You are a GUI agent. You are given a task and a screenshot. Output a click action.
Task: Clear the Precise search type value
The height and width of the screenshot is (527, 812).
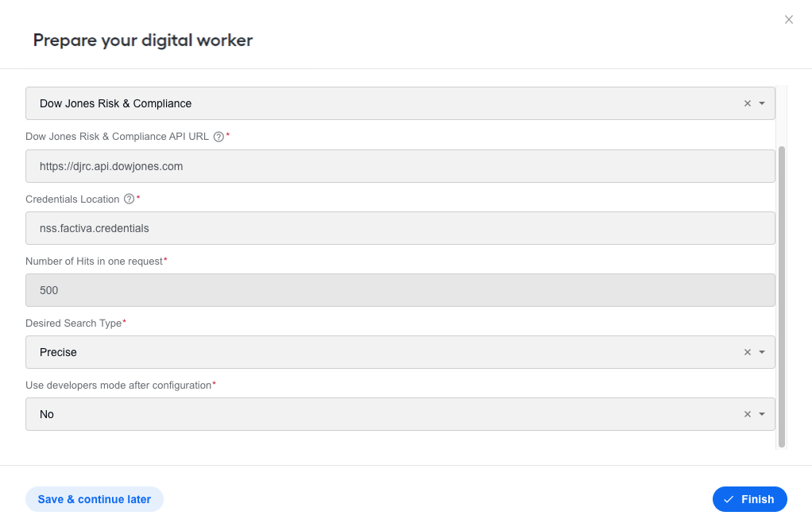[x=748, y=352]
